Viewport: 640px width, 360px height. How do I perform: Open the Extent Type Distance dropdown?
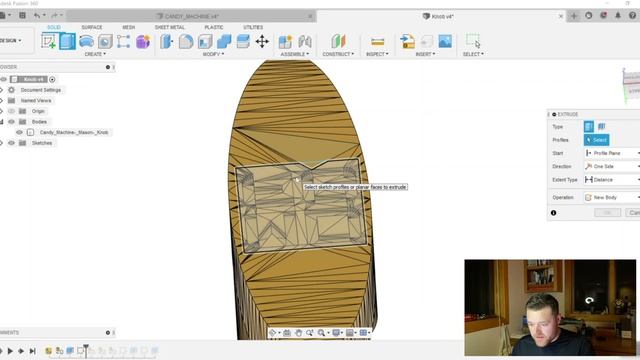tap(612, 180)
